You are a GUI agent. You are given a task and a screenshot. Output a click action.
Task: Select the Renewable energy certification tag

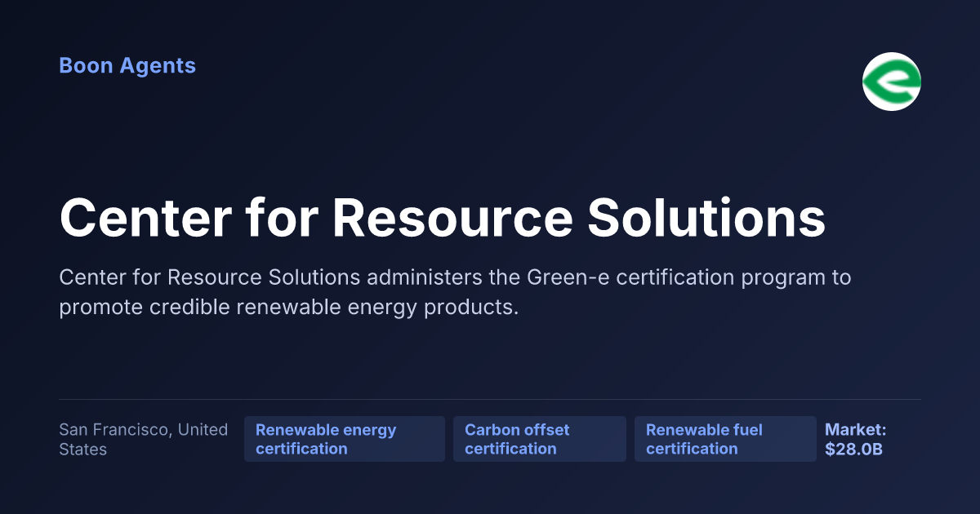[345, 439]
